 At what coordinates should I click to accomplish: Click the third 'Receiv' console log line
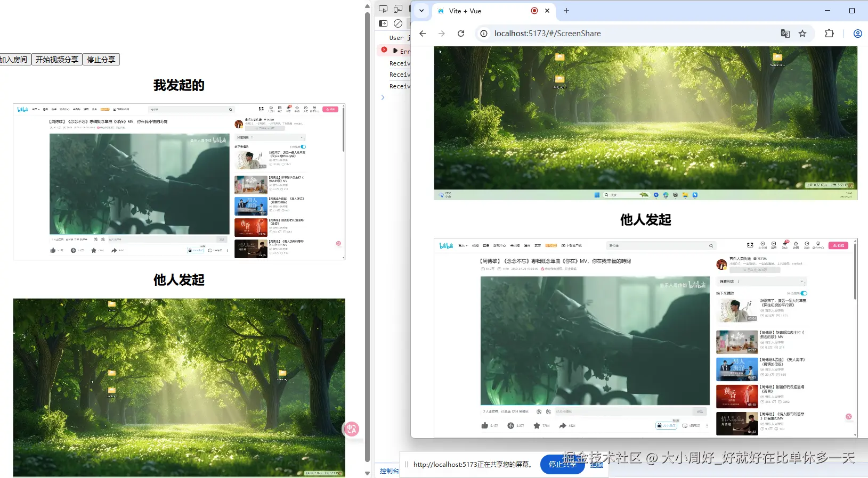click(x=400, y=86)
